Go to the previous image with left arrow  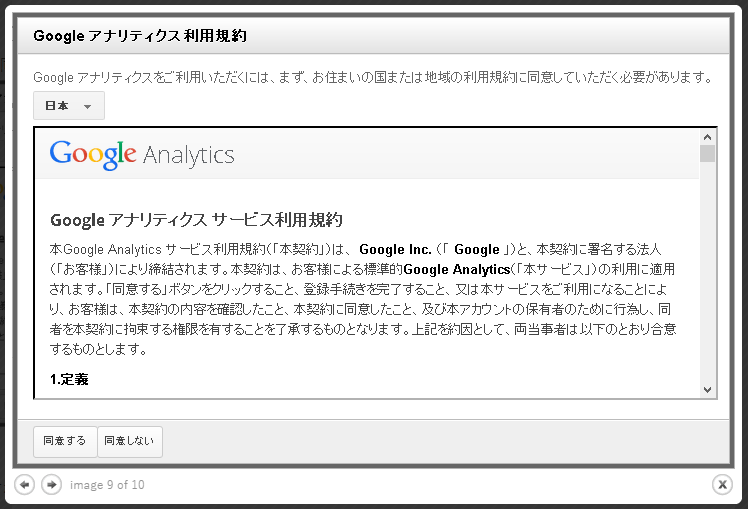tap(24, 485)
